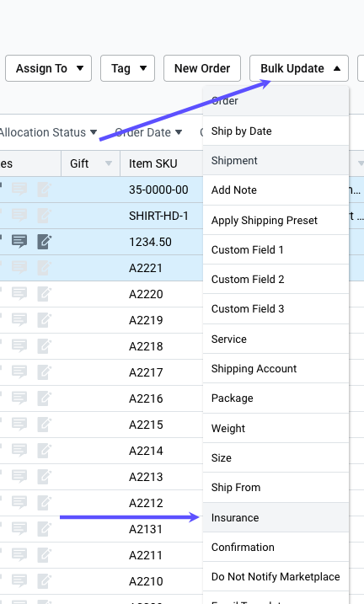Image resolution: width=364 pixels, height=604 pixels.
Task: Open the Assign To dropdown
Action: [x=48, y=68]
